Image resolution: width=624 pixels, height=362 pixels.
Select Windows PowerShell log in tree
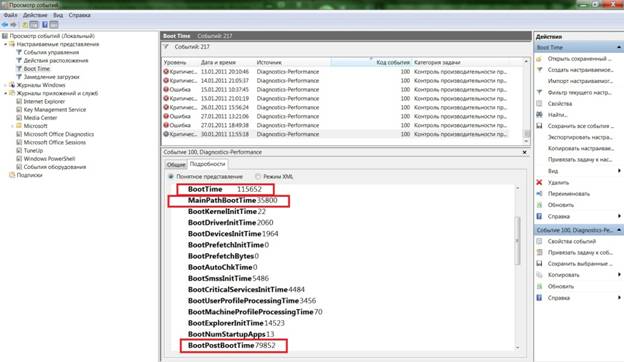point(49,159)
